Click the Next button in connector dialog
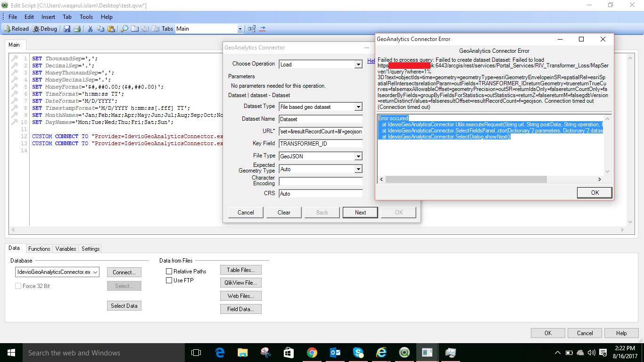 click(x=360, y=212)
